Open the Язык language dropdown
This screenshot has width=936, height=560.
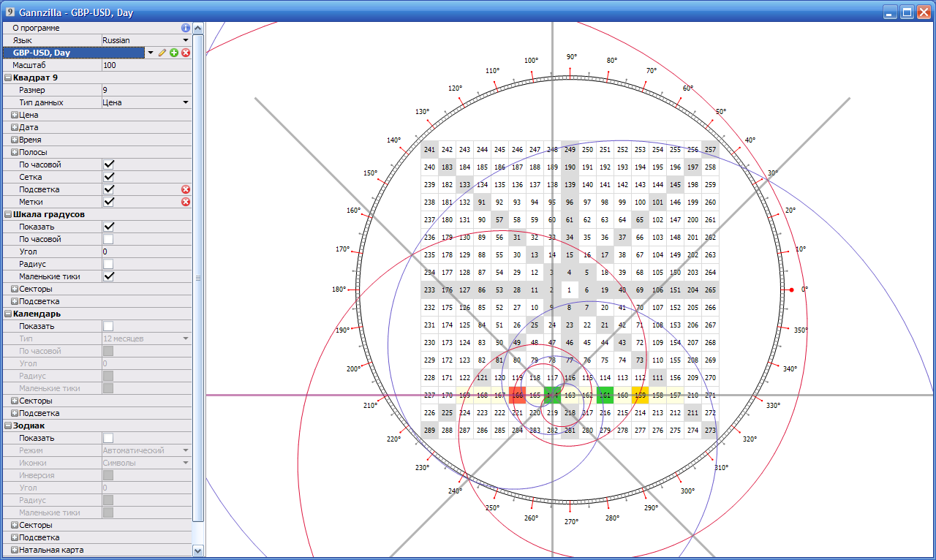click(186, 40)
